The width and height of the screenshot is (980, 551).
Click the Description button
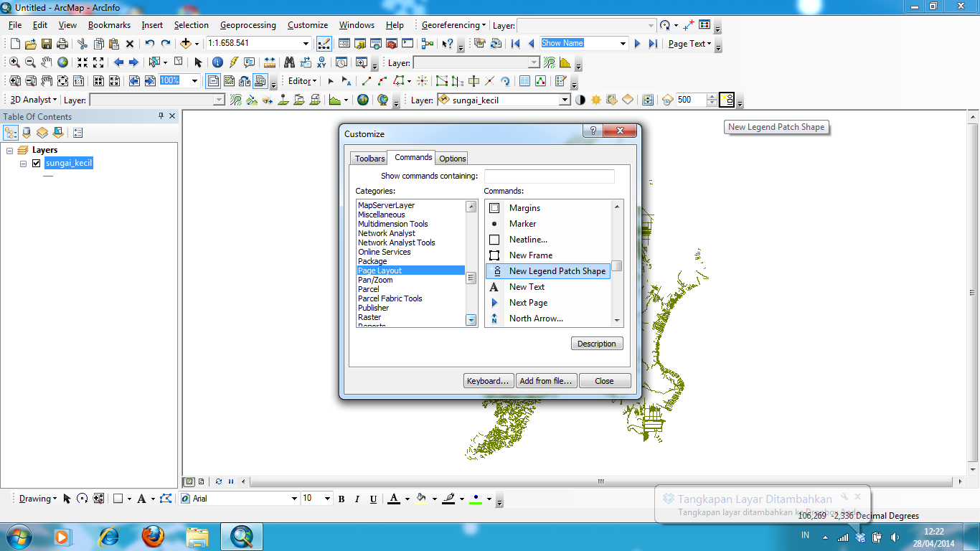597,344
